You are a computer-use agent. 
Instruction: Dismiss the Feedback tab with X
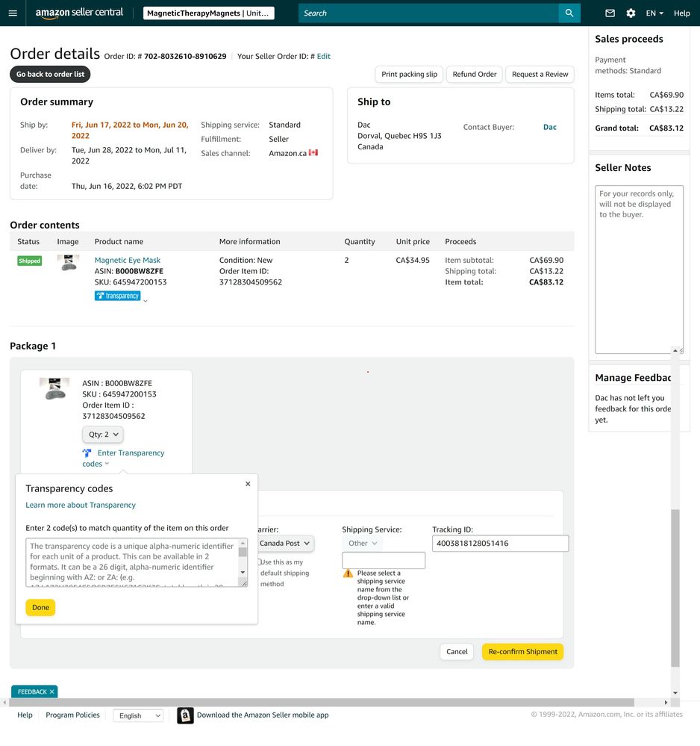[x=51, y=692]
